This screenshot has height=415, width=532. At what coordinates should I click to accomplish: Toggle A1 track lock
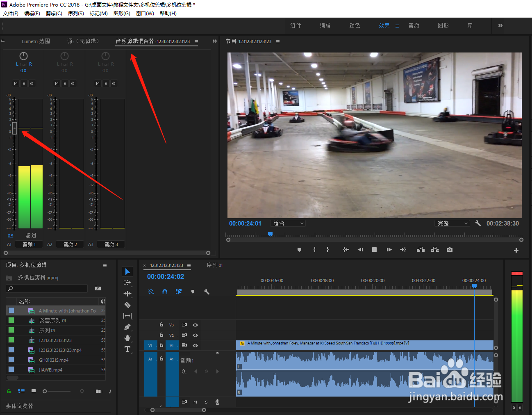(161, 359)
